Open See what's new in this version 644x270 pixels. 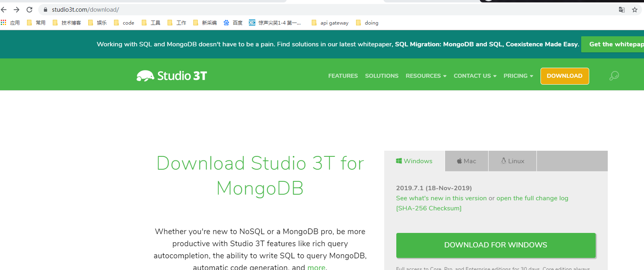441,198
